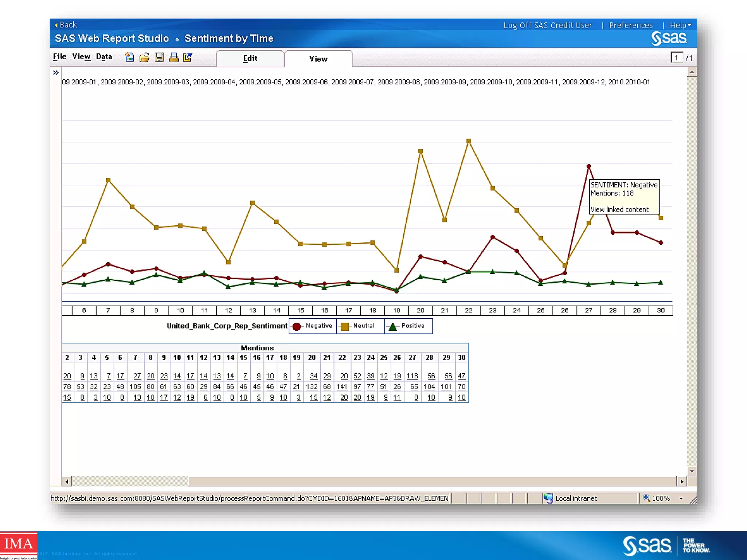747x560 pixels.
Task: Open the Preferences link
Action: click(631, 25)
